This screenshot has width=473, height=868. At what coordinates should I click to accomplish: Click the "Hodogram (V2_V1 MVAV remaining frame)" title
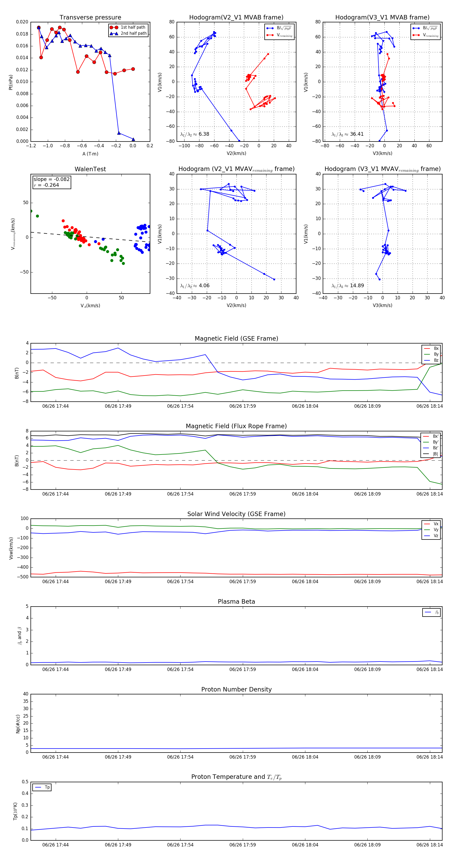coord(236,169)
